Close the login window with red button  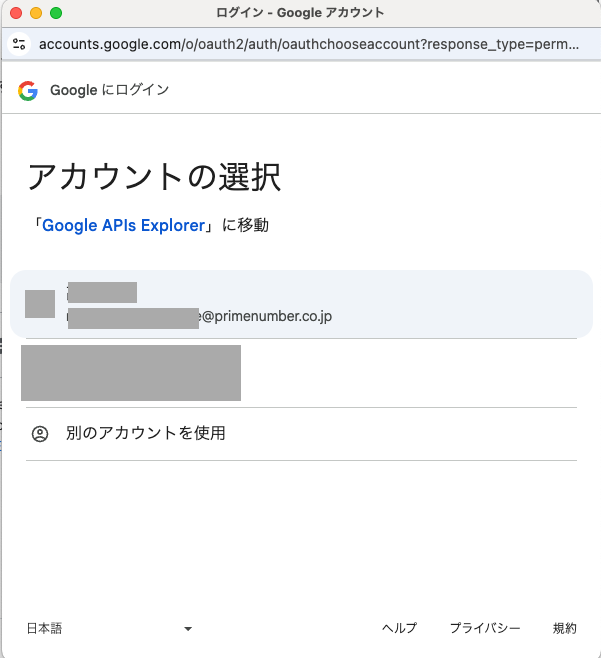click(16, 13)
